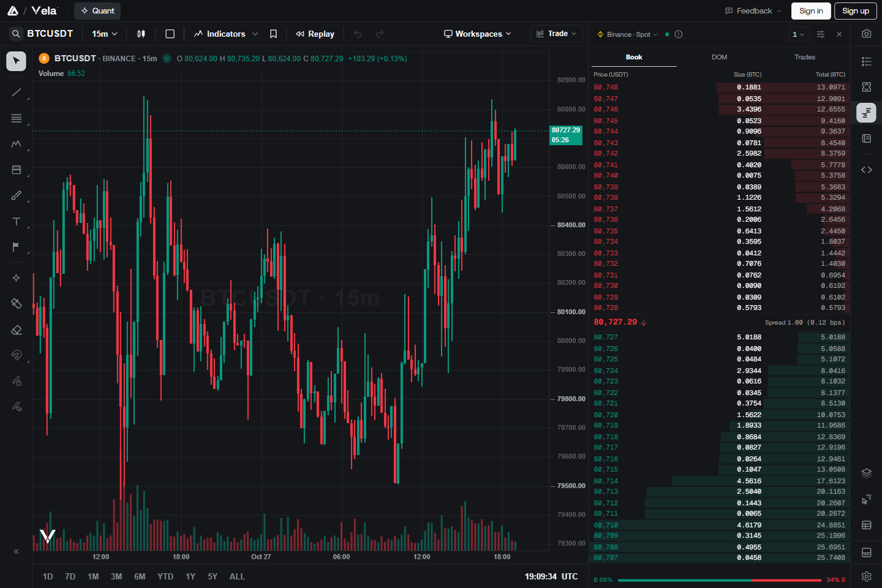
Task: Click the Replay button
Action: (315, 34)
